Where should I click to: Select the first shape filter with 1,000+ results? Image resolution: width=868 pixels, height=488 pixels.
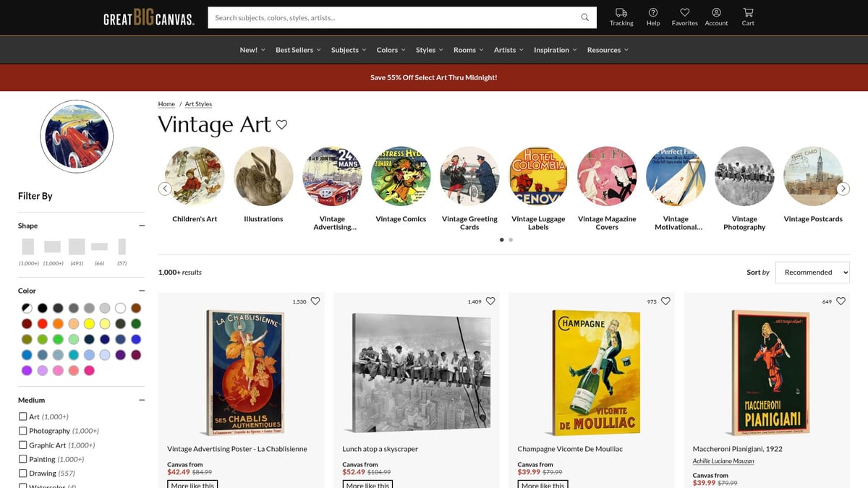click(x=28, y=247)
